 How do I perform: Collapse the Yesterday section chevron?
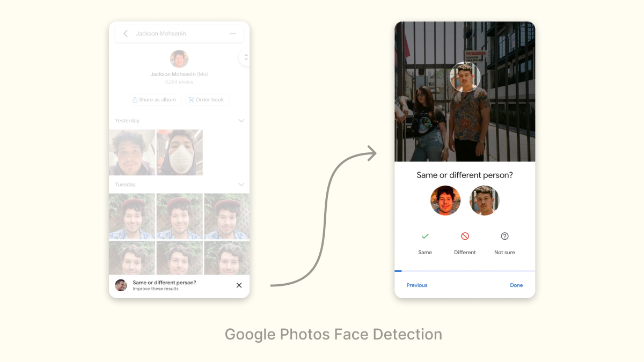click(241, 121)
